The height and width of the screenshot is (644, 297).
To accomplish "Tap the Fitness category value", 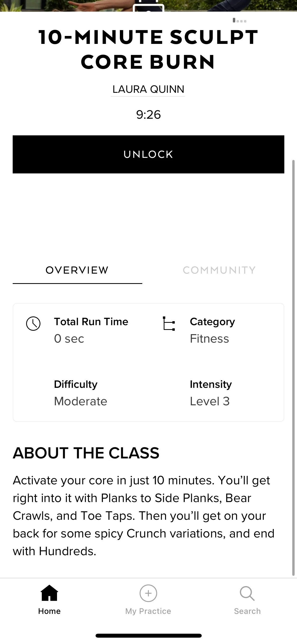I will 209,339.
